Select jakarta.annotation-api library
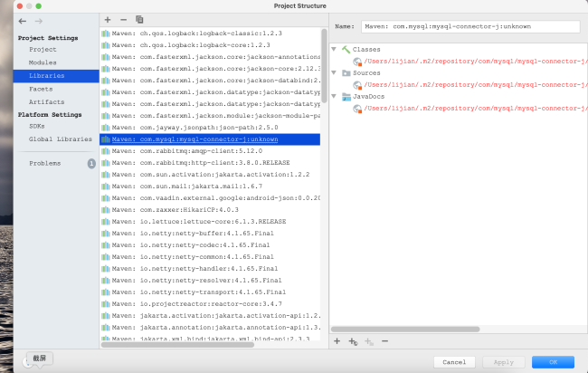 click(x=210, y=327)
